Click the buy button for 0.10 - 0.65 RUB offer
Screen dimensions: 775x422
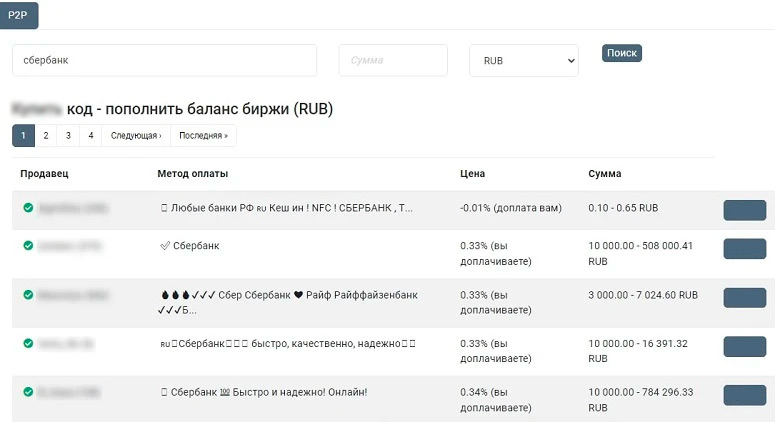(x=744, y=210)
